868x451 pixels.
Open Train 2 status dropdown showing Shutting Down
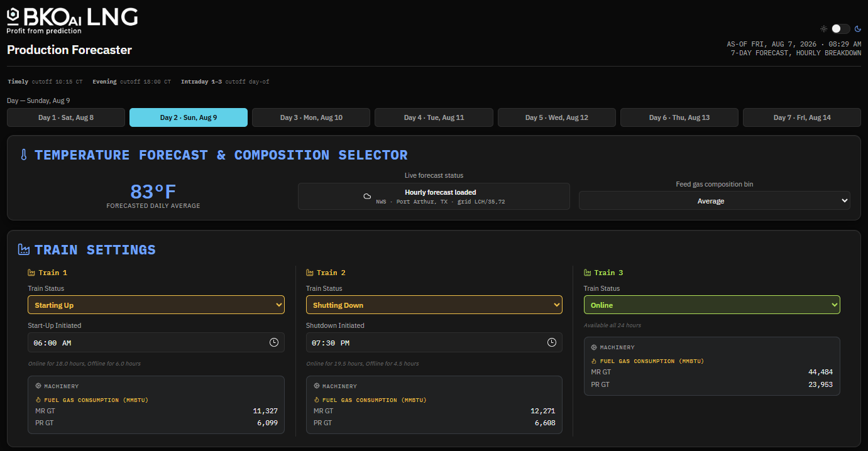pyautogui.click(x=434, y=305)
